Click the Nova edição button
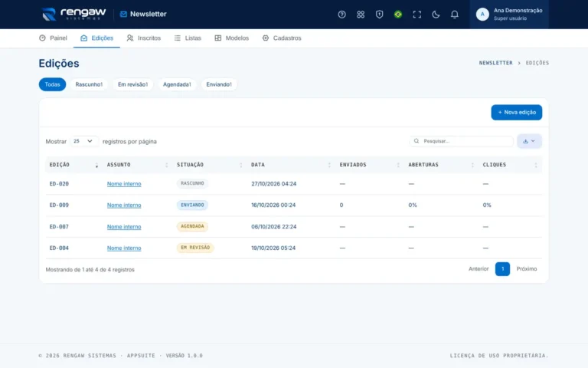Viewport: 588px width, 368px height. click(x=516, y=112)
